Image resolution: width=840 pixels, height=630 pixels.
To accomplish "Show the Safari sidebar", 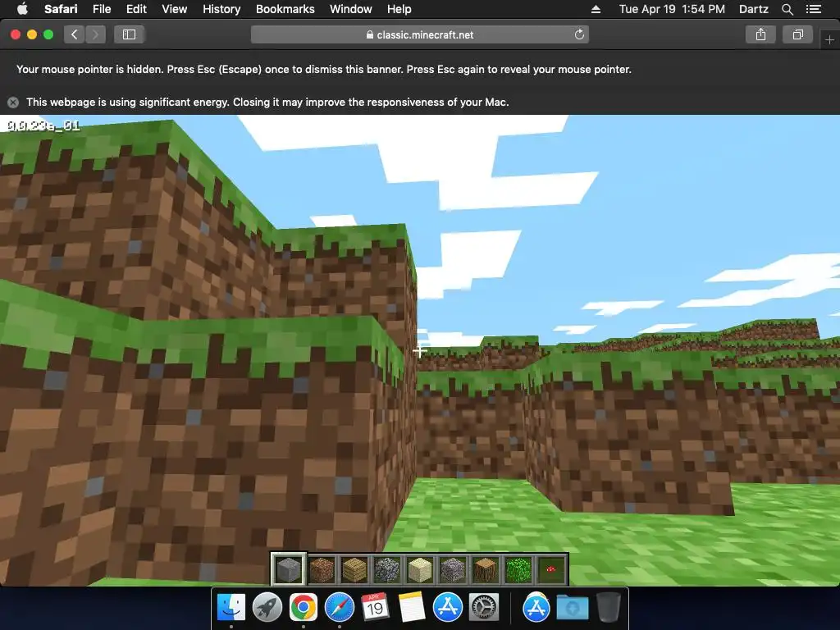I will click(x=129, y=34).
